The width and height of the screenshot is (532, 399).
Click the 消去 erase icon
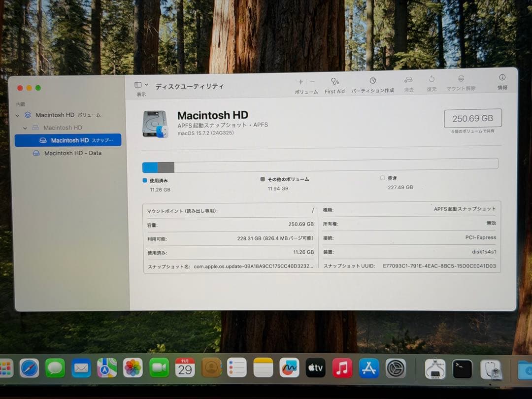408,83
